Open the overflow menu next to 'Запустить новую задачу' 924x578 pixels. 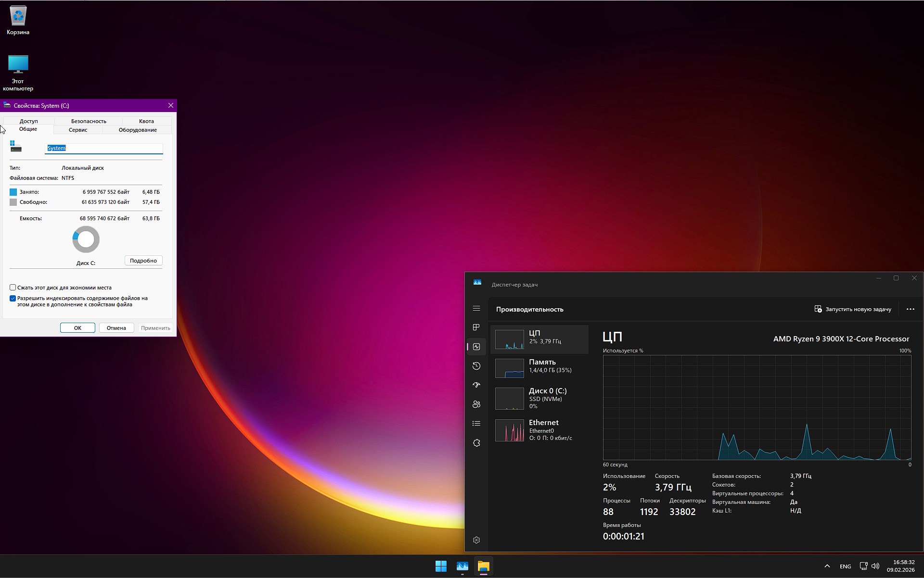911,309
